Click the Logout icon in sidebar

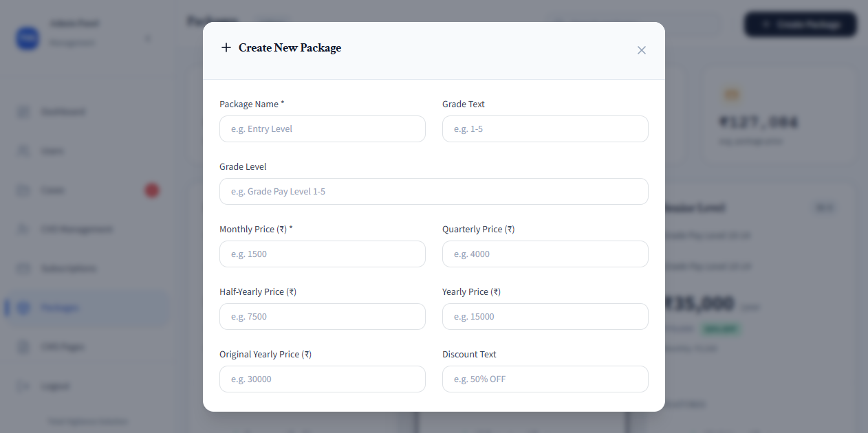click(23, 386)
